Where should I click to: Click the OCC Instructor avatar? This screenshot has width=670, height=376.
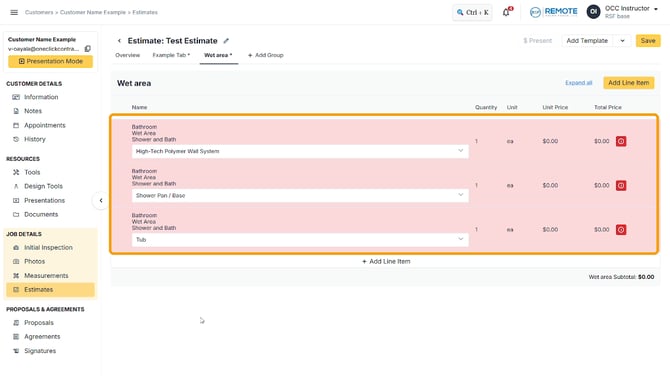tap(593, 12)
